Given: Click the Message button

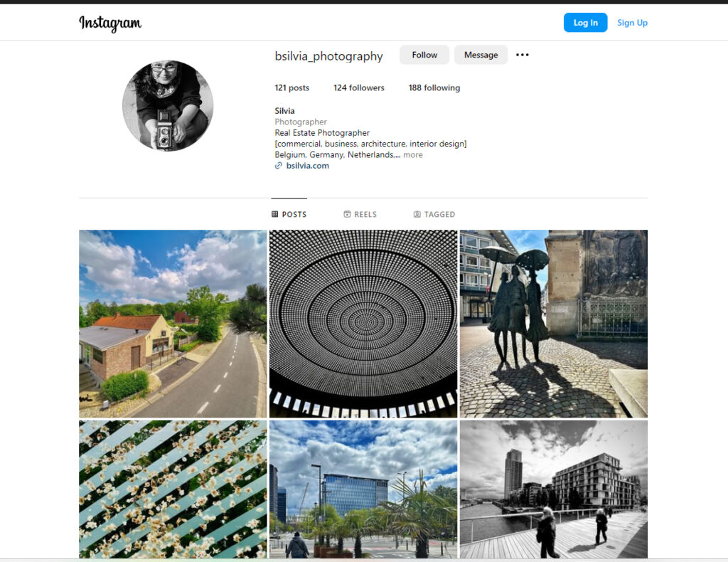Looking at the screenshot, I should point(481,55).
